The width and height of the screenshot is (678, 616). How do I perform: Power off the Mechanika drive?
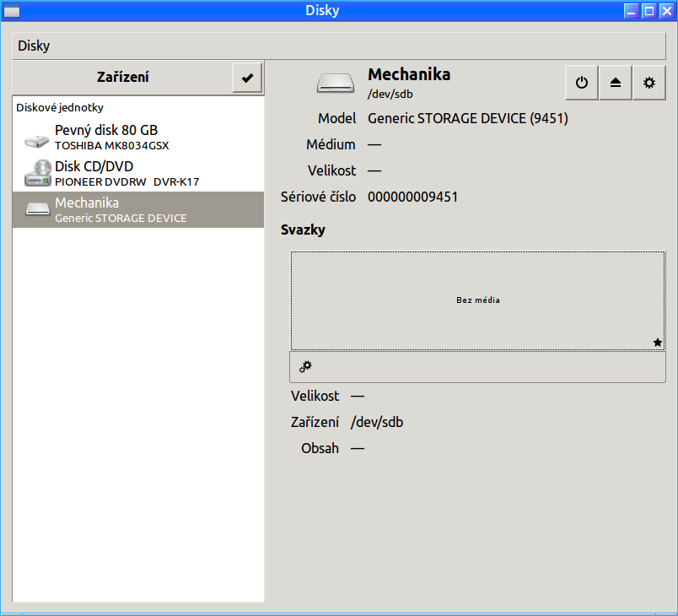tap(582, 83)
